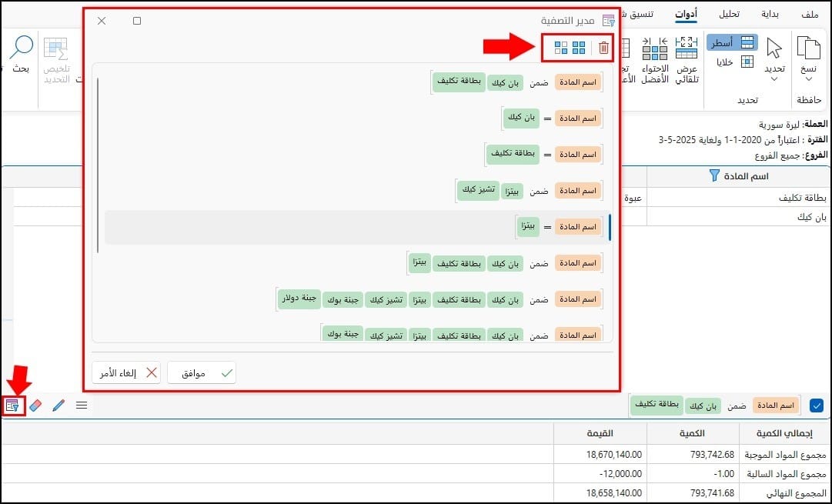This screenshot has width=832, height=504.
Task: Click the اسم المادة column header
Action: pos(737,176)
